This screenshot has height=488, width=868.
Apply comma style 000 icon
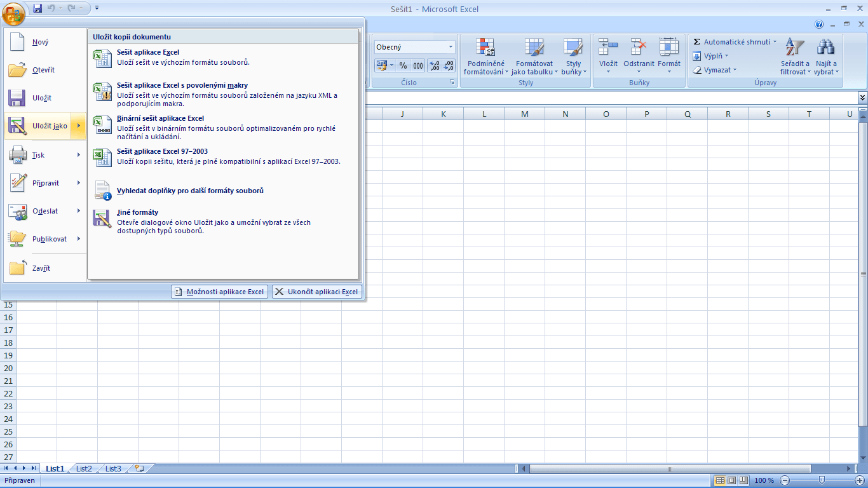[x=417, y=65]
